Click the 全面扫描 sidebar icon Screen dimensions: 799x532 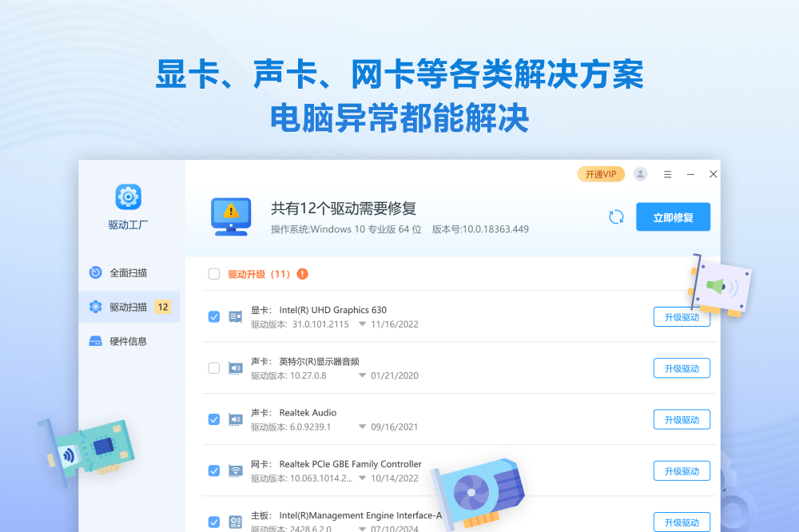(x=95, y=272)
